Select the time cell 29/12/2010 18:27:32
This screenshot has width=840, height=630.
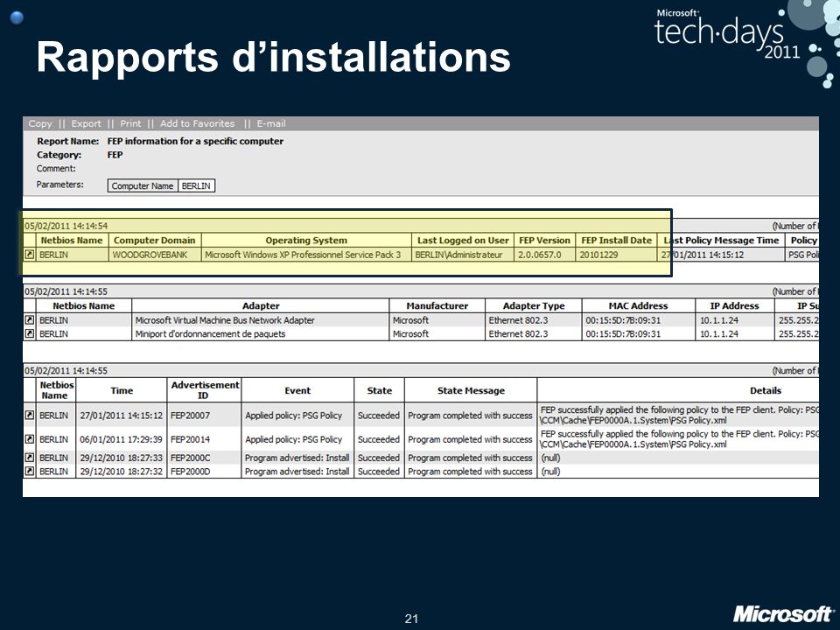pyautogui.click(x=121, y=472)
